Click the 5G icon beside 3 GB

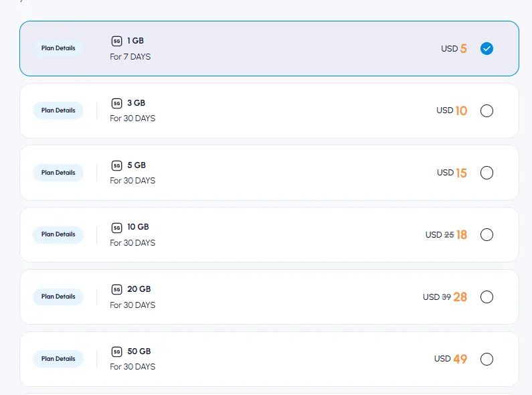tap(116, 104)
